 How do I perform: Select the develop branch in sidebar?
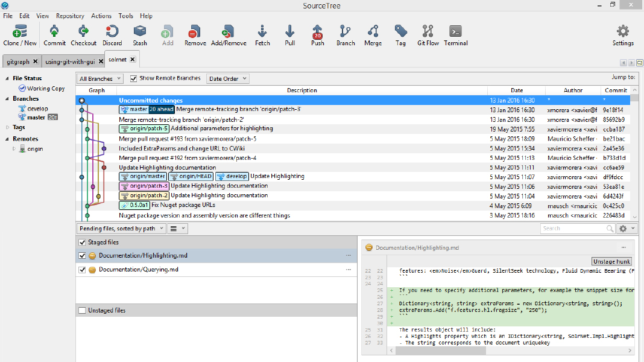(x=37, y=109)
